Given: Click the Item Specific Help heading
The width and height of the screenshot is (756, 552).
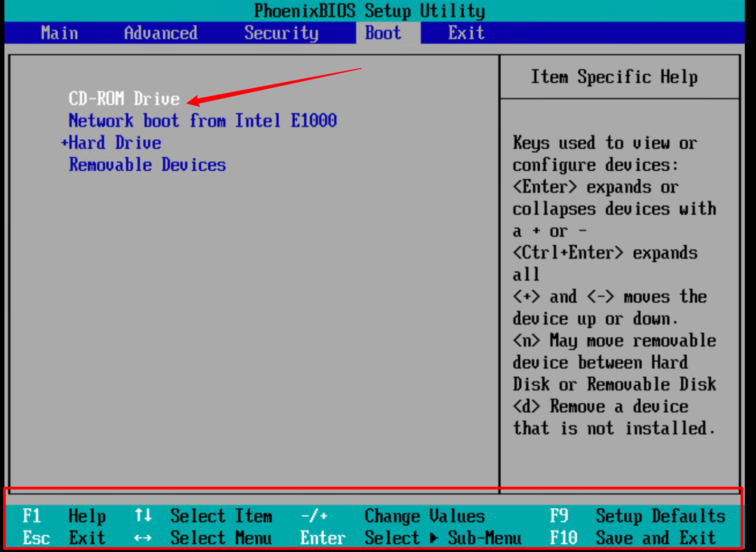Looking at the screenshot, I should (614, 77).
